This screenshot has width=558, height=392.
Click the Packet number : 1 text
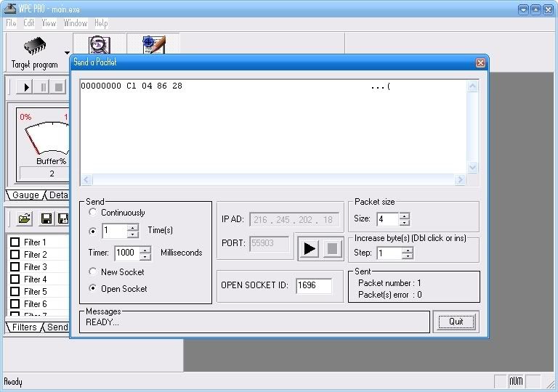click(x=389, y=283)
